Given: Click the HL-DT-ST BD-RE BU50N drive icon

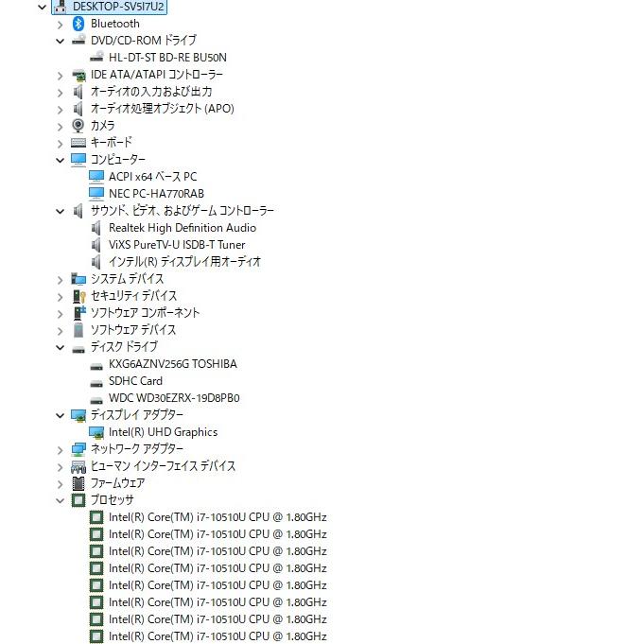Looking at the screenshot, I should coord(96,57).
